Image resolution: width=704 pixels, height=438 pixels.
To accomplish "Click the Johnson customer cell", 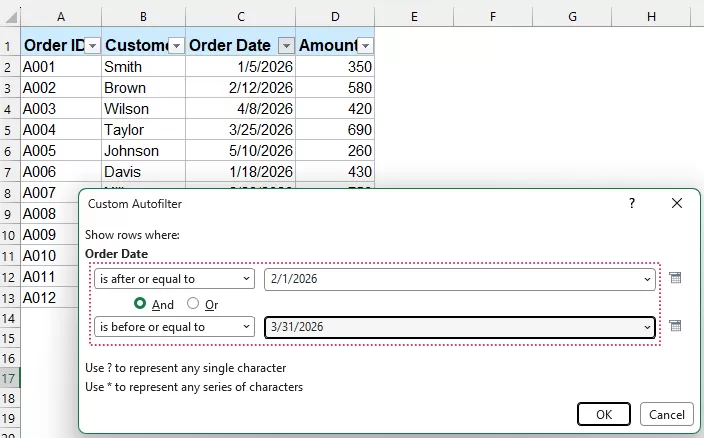I will coord(143,151).
